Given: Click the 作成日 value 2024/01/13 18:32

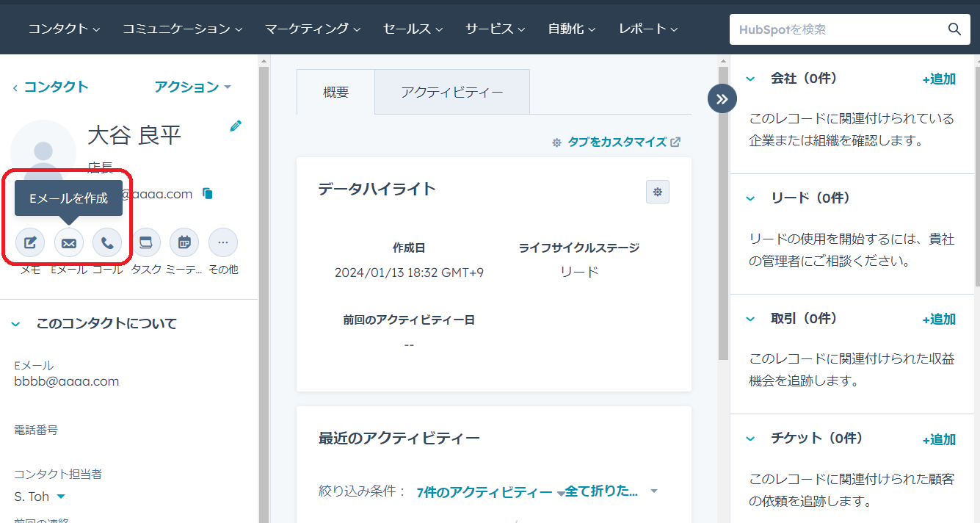Looking at the screenshot, I should (409, 273).
